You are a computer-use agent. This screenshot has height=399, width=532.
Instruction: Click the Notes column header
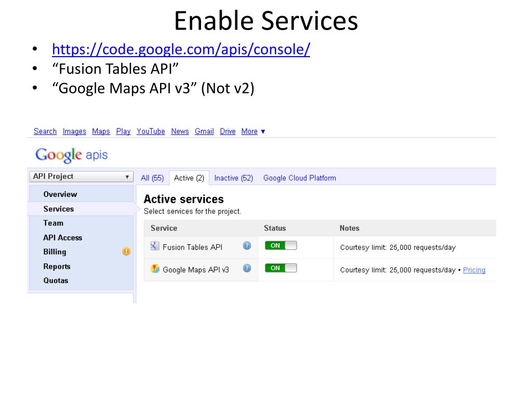pos(350,229)
